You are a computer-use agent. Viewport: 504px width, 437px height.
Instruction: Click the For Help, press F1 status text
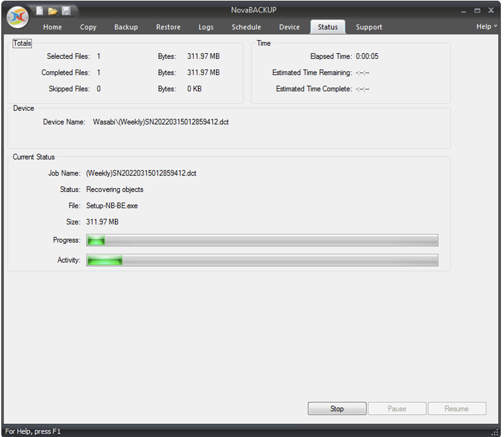[x=33, y=431]
